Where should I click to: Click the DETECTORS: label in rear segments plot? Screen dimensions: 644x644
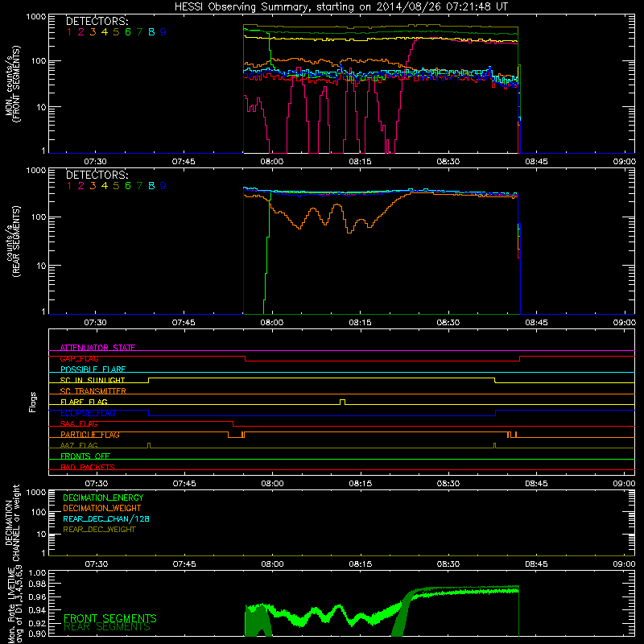click(97, 175)
